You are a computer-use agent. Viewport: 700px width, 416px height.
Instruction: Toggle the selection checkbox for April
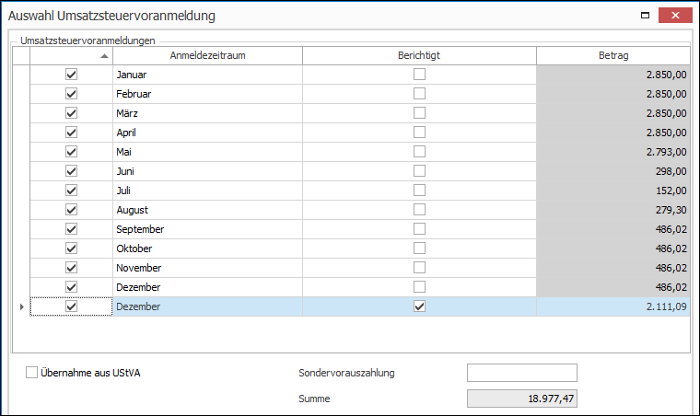[x=71, y=132]
